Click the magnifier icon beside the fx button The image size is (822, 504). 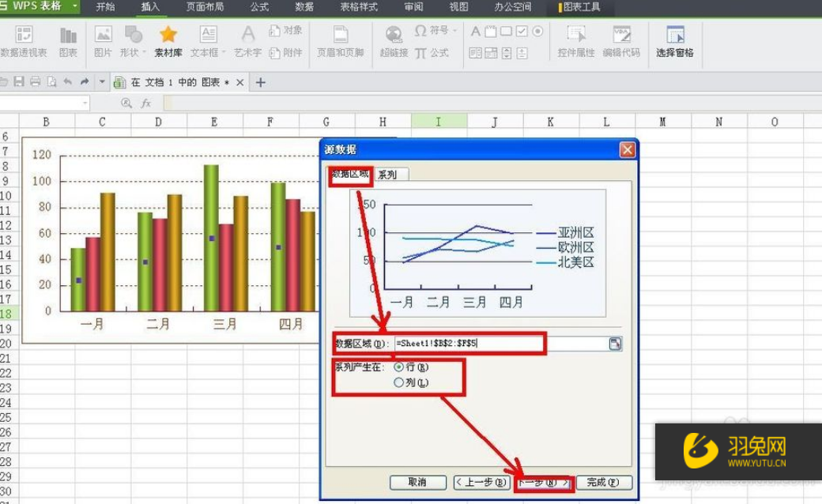point(126,103)
